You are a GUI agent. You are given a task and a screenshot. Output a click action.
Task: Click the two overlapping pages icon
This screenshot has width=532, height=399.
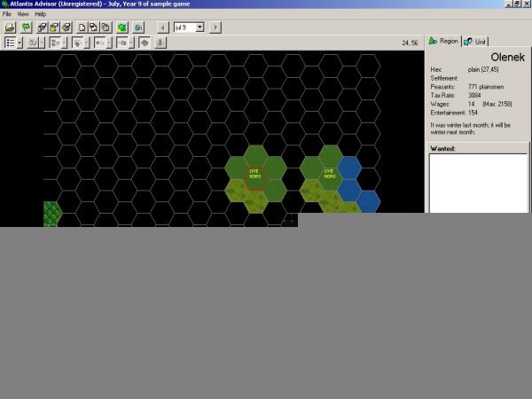click(x=94, y=27)
